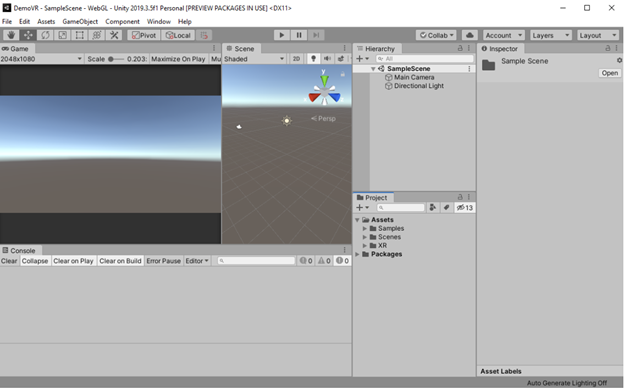Open the Shaded draw mode dropdown
Viewport: 624px width, 389px height.
(254, 59)
